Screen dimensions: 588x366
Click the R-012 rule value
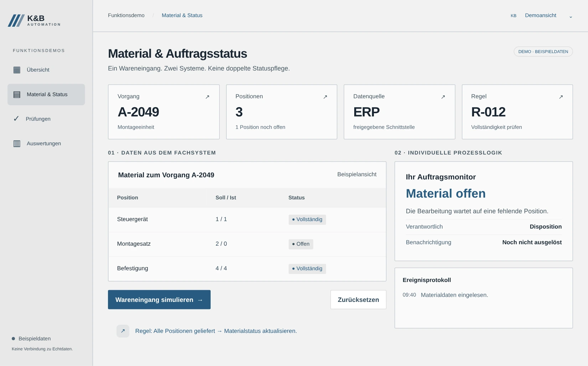tap(489, 112)
